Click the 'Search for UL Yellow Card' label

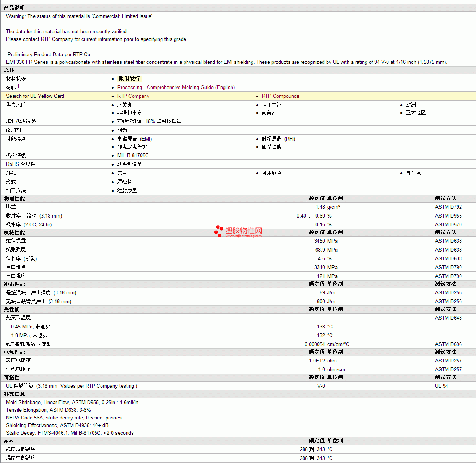(35, 96)
